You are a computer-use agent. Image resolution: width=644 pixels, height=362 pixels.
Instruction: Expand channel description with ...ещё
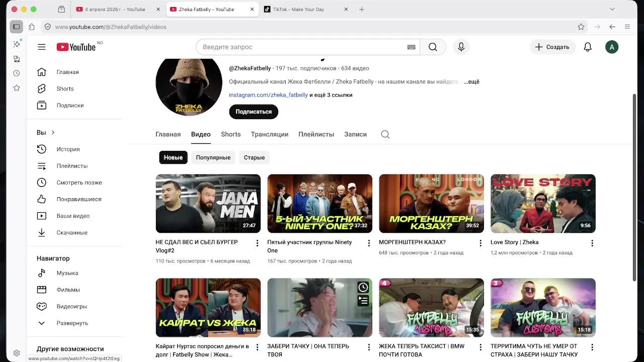(x=471, y=81)
